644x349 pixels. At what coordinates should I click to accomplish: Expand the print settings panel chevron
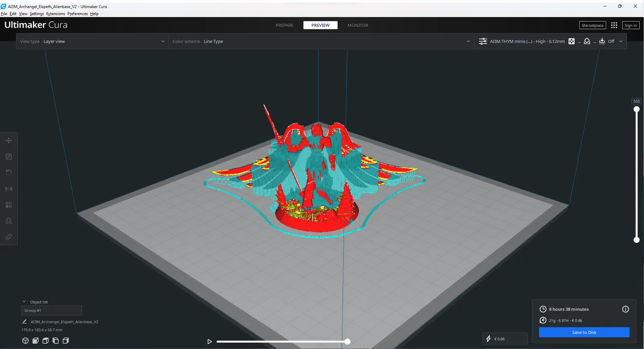621,41
